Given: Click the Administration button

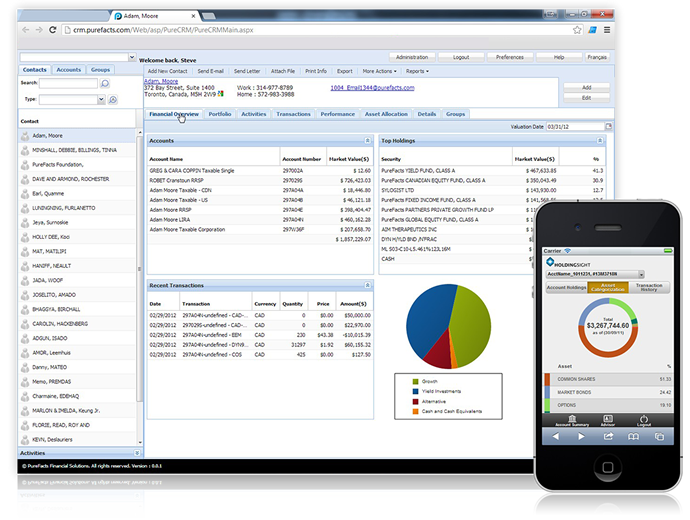Looking at the screenshot, I should (412, 57).
